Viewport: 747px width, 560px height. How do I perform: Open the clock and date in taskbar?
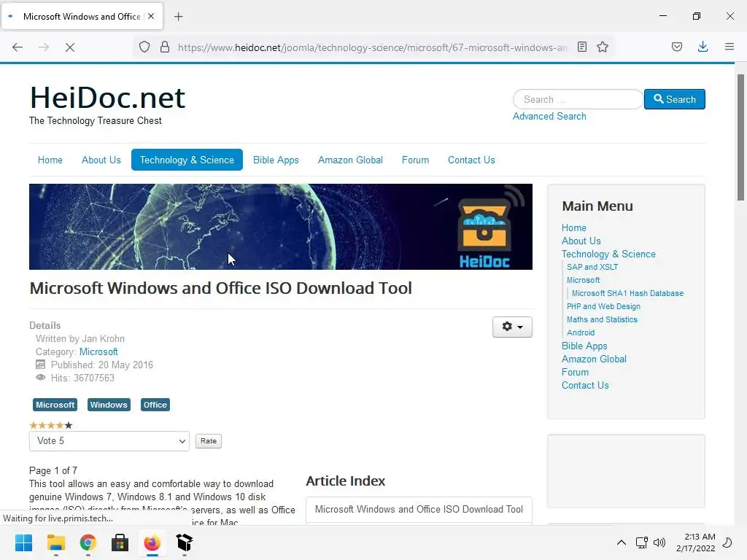(695, 542)
